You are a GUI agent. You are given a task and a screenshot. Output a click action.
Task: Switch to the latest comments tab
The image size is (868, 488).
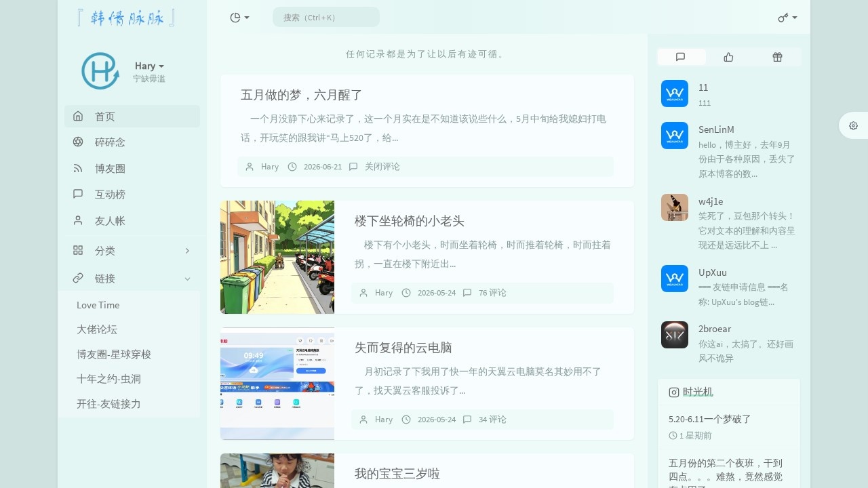click(681, 57)
